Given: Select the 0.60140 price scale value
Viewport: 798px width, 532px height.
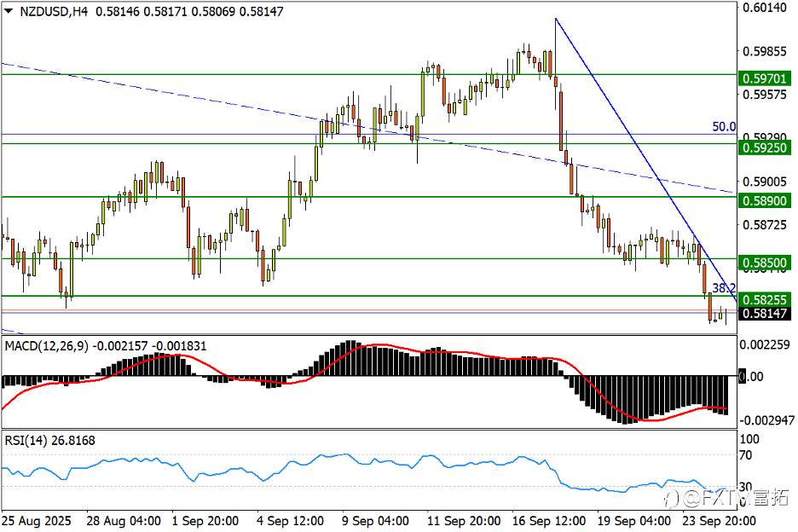Looking at the screenshot, I should click(765, 7).
